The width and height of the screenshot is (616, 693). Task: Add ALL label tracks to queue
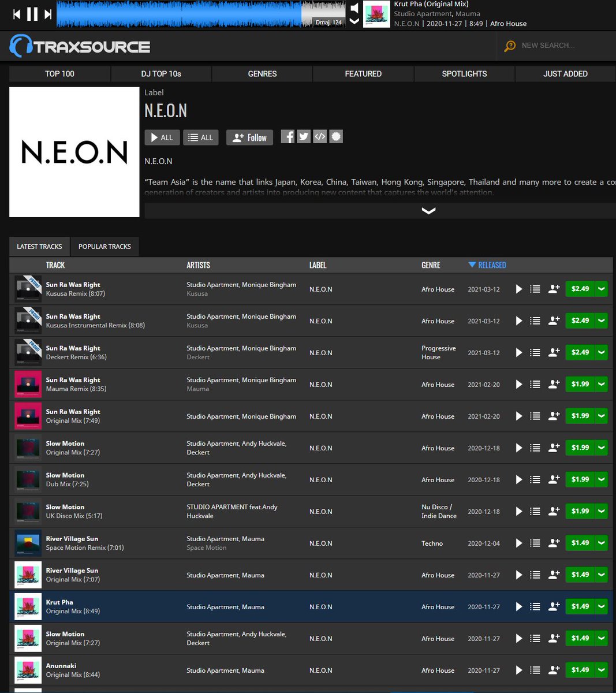[201, 137]
